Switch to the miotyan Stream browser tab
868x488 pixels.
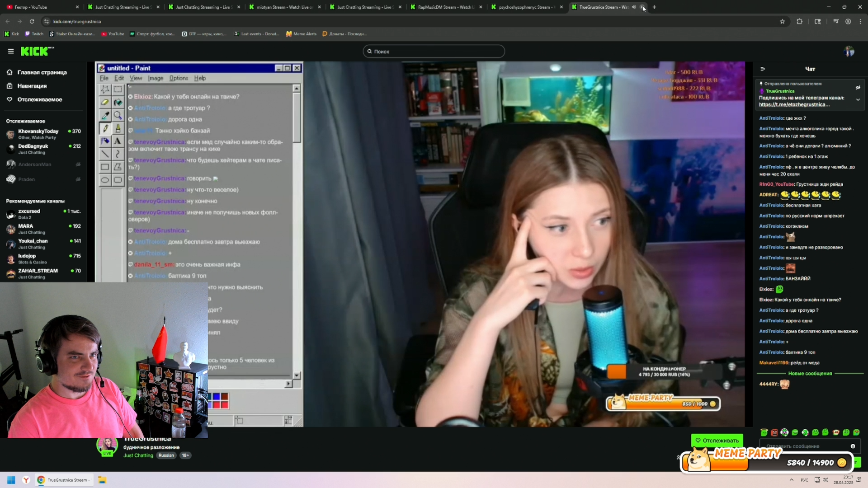285,7
